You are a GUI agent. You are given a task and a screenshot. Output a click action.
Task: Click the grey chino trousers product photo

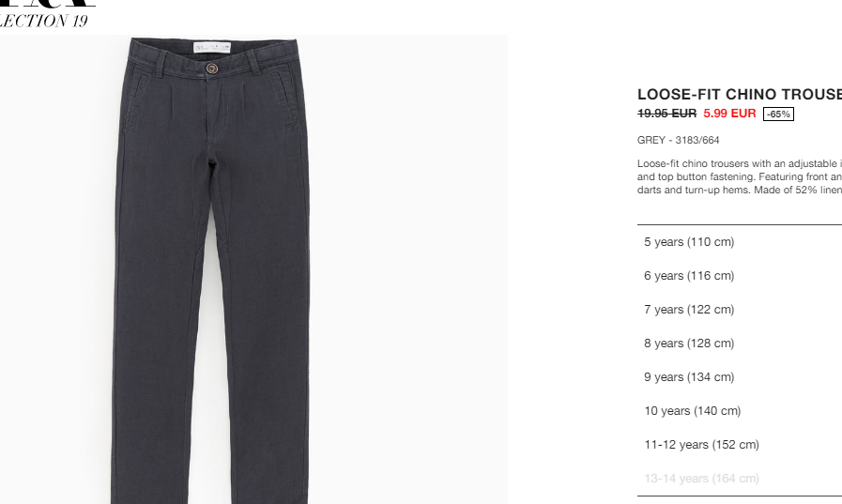(253, 269)
